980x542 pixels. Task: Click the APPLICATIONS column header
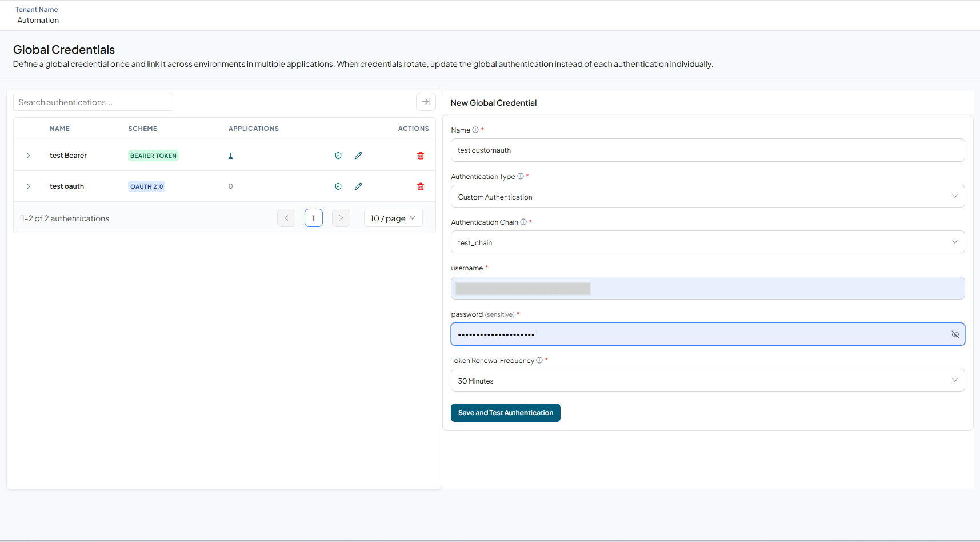(x=254, y=129)
